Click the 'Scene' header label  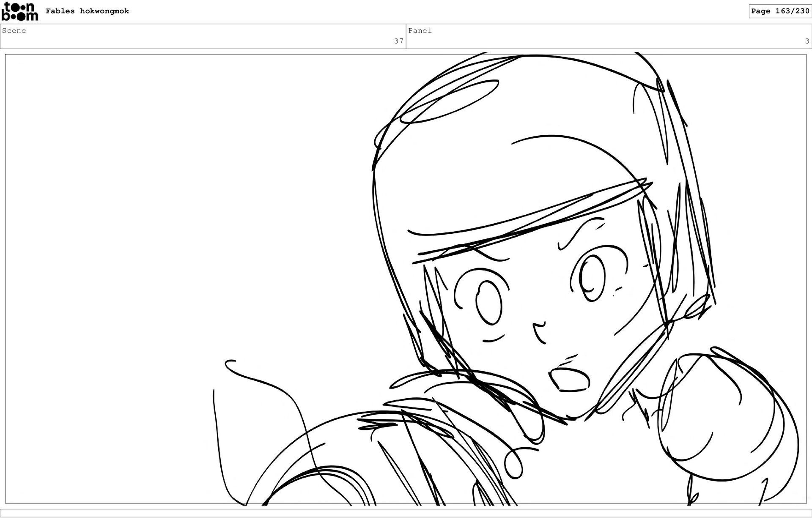click(14, 30)
